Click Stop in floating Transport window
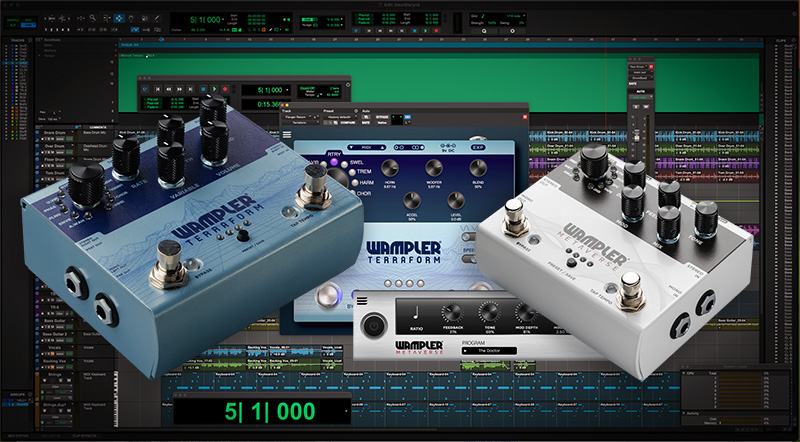The image size is (800, 442). tap(203, 89)
